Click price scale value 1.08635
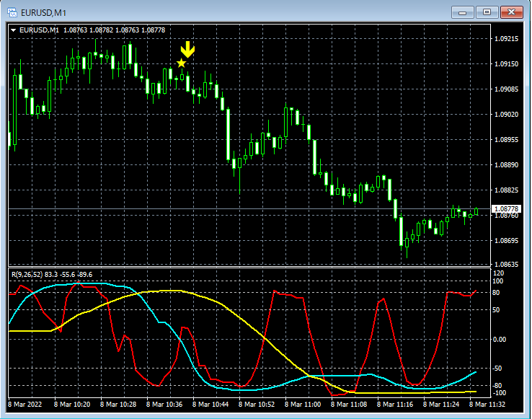 click(506, 264)
